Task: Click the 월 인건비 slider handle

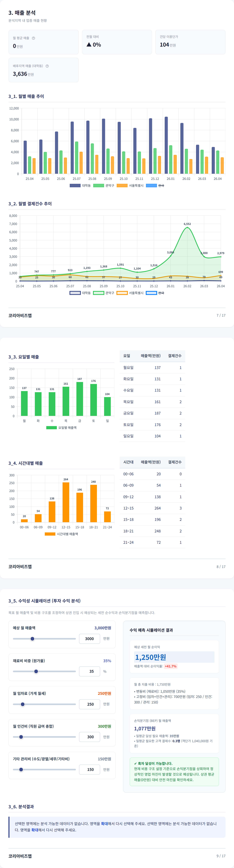Action: (x=21, y=737)
